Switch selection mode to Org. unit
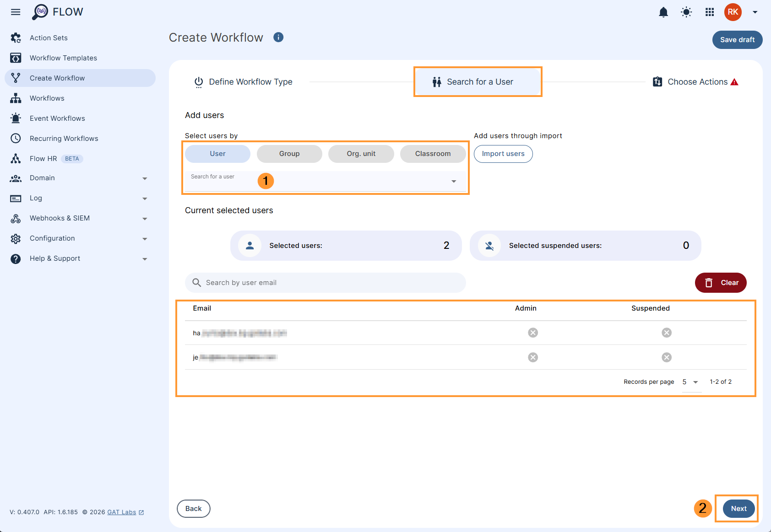The width and height of the screenshot is (771, 532). click(361, 154)
